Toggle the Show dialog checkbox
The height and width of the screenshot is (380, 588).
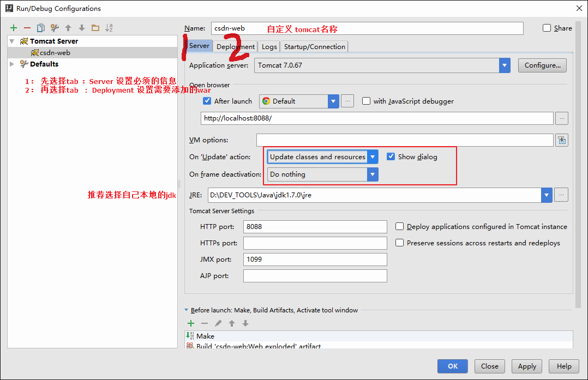[391, 156]
